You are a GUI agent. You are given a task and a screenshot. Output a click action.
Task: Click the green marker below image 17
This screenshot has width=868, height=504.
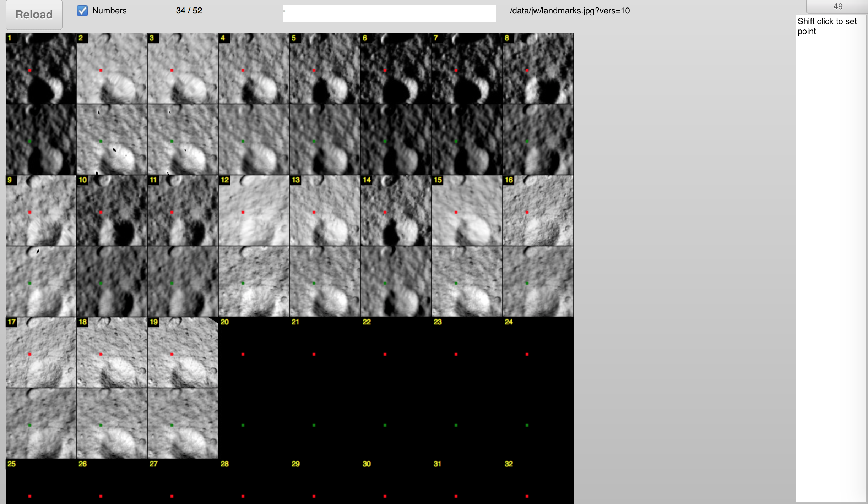coord(30,425)
